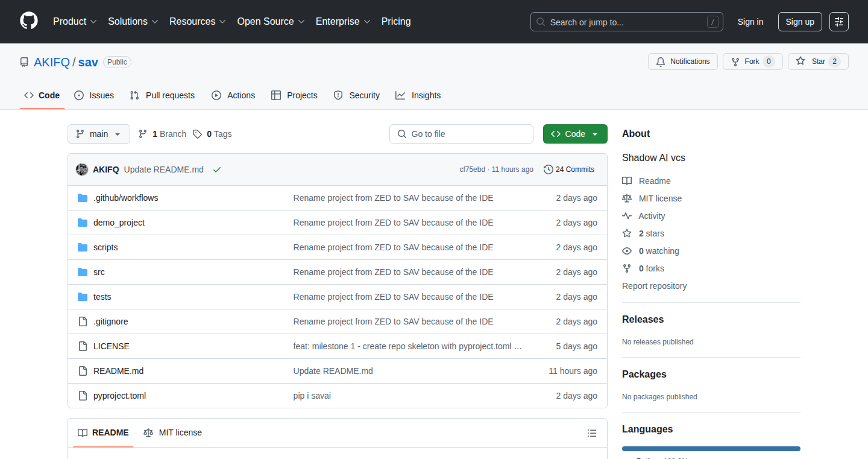868x459 pixels.
Task: Click the Python language bar
Action: [711, 449]
